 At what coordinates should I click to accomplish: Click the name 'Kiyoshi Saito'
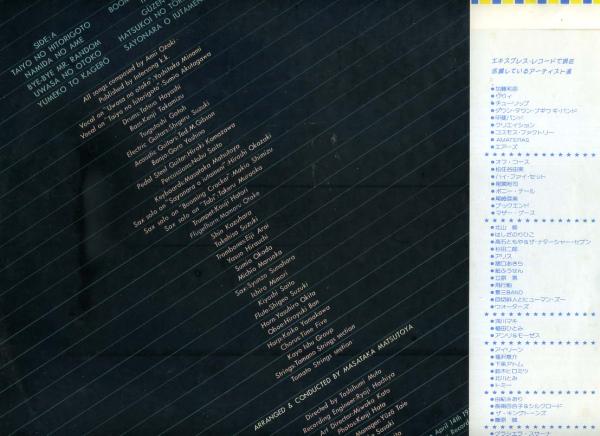(x=276, y=293)
